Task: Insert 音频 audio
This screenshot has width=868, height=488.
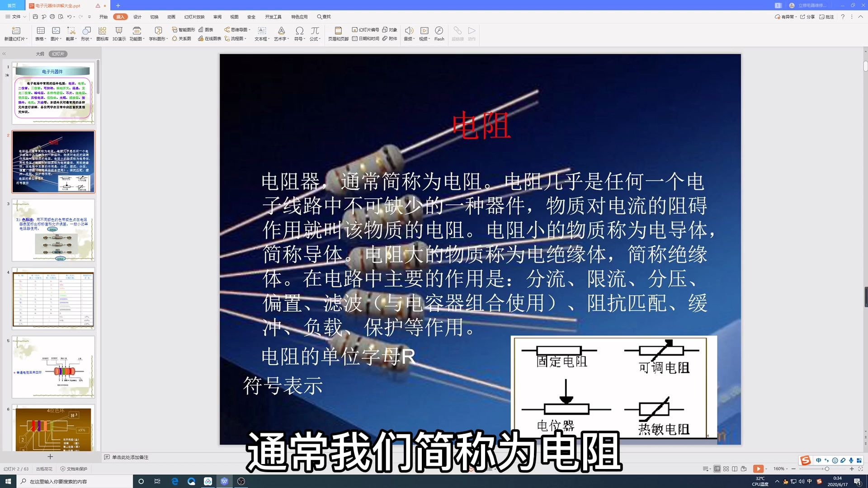Action: (409, 33)
